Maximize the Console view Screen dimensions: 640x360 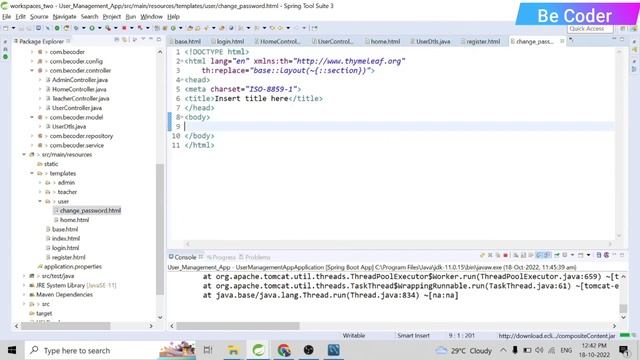pos(622,255)
